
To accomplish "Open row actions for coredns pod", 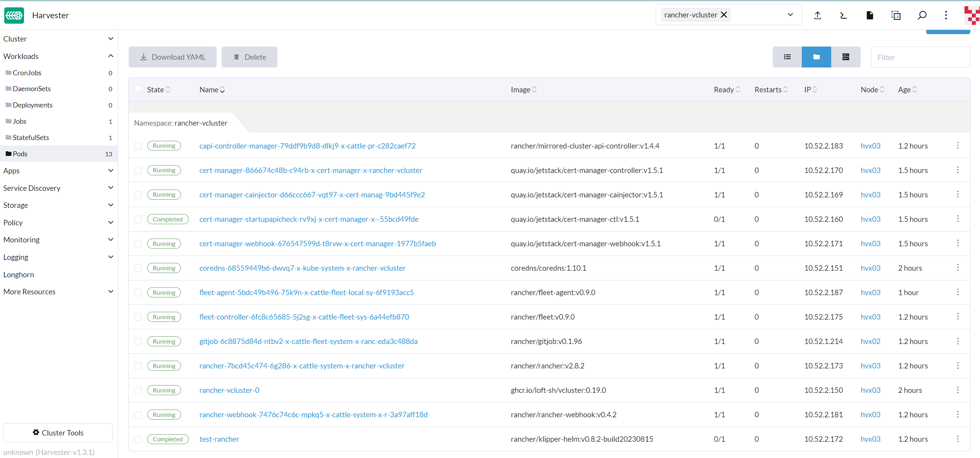I will [958, 268].
